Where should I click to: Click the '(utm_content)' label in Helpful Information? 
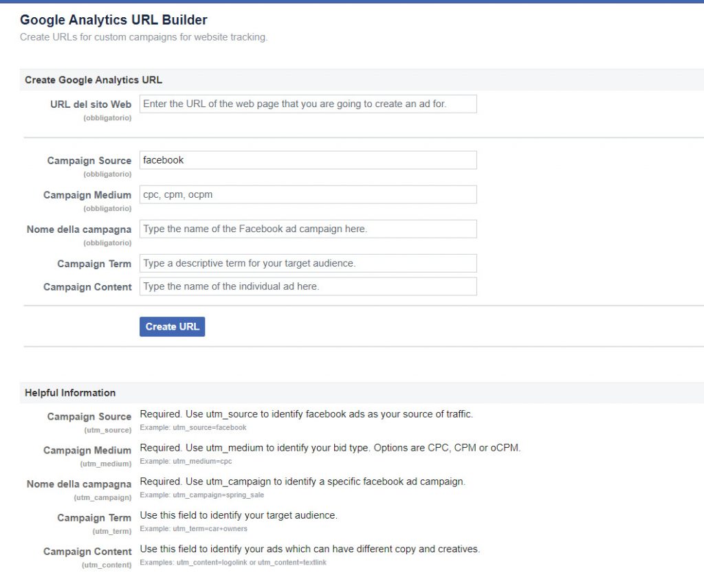point(107,565)
